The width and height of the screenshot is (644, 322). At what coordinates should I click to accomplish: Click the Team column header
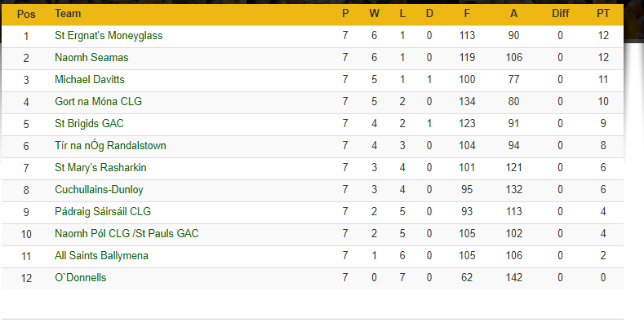point(68,14)
